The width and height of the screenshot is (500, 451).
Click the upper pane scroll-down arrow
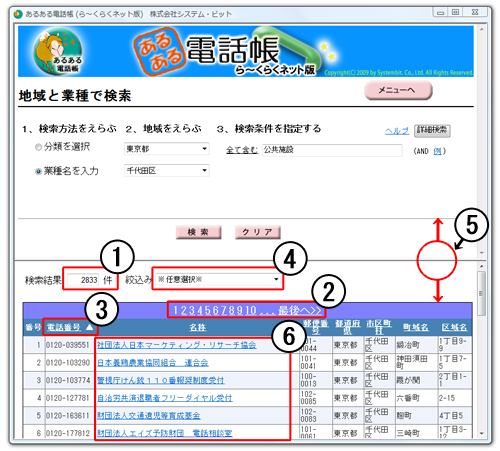[x=481, y=253]
